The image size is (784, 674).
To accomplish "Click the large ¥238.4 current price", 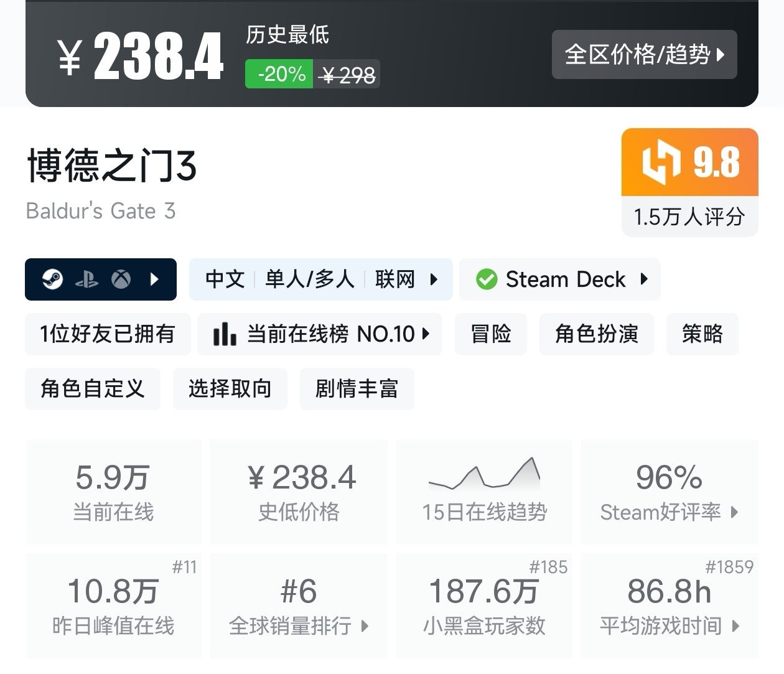I will pyautogui.click(x=141, y=57).
